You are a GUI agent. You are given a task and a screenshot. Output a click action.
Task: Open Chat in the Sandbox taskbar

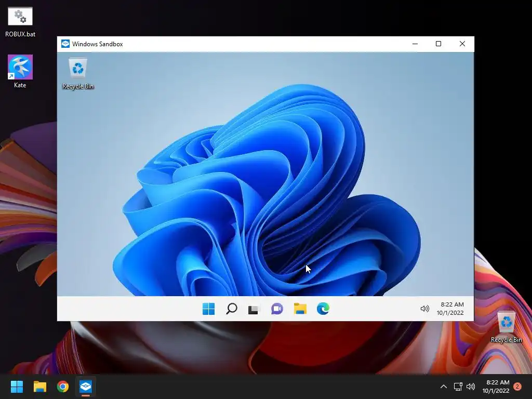tap(277, 309)
